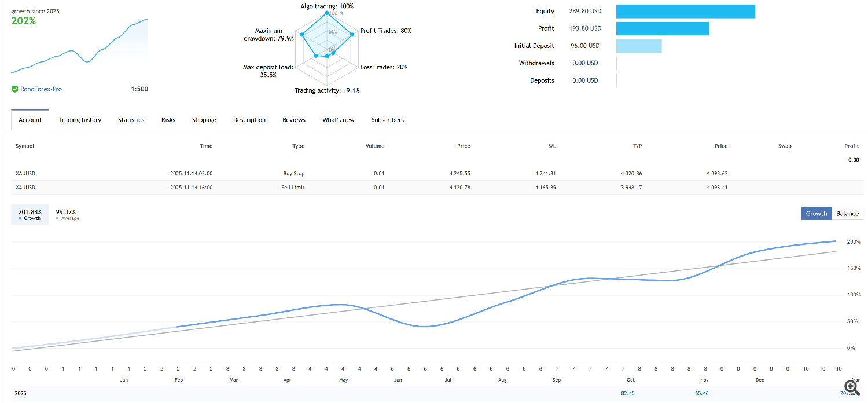
Task: Toggle the Growth 201.88% legend item
Action: (x=30, y=214)
